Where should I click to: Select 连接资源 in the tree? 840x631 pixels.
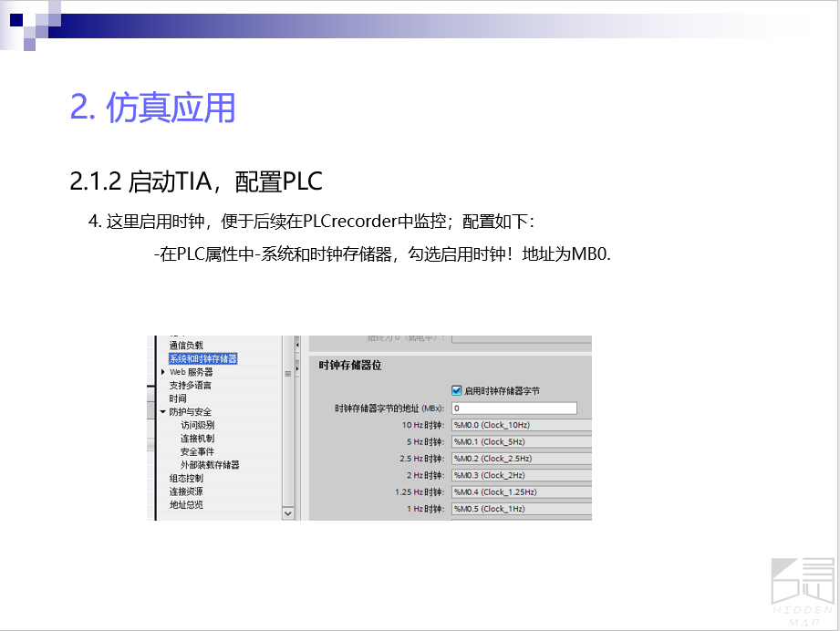(186, 491)
